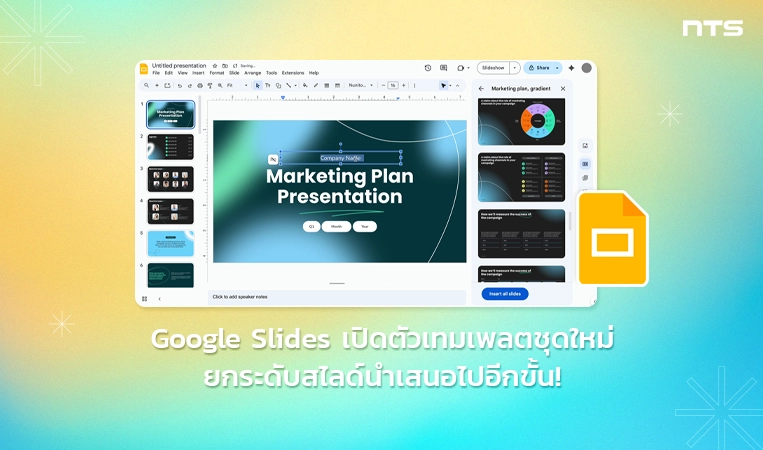This screenshot has width=763, height=450.
Task: Click the Share button
Action: (x=539, y=68)
